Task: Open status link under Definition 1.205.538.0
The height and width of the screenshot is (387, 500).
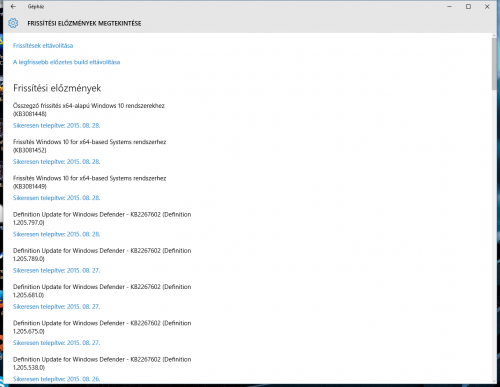Action: click(56, 379)
